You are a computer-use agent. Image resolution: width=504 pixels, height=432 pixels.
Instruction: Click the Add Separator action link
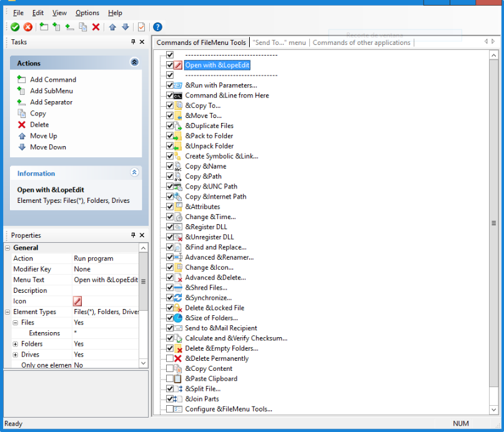pyautogui.click(x=51, y=102)
